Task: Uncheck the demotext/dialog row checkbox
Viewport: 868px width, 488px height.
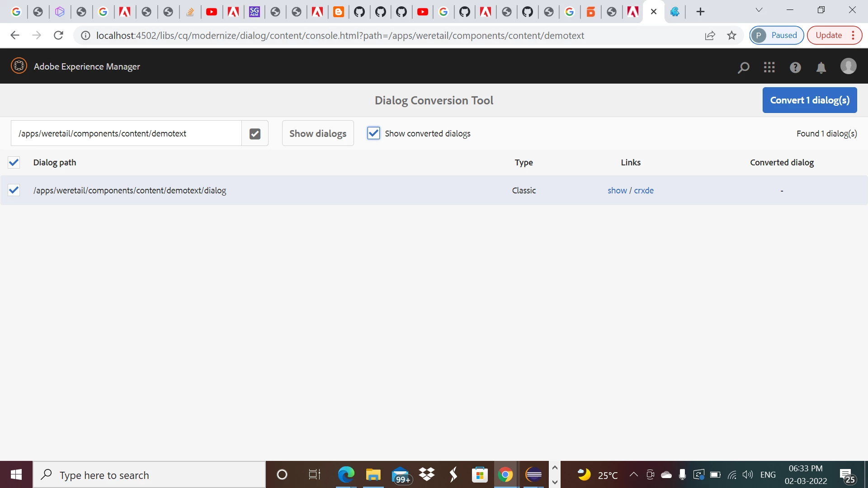Action: coord(14,190)
